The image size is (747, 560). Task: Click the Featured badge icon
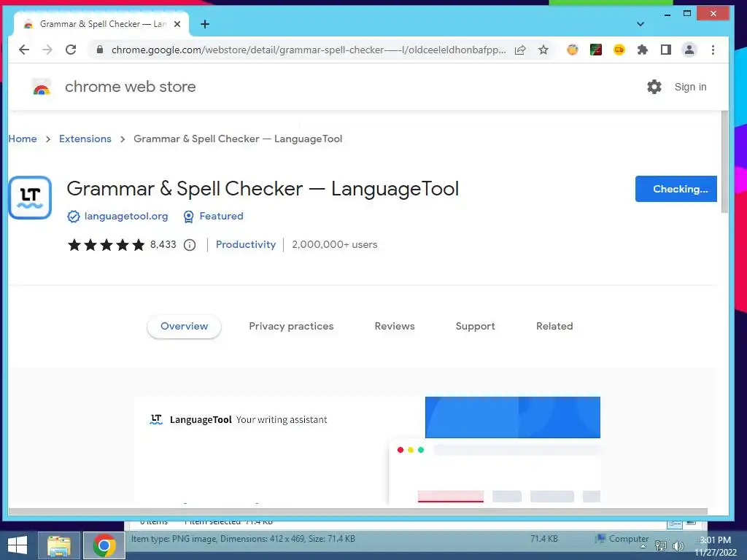189,217
